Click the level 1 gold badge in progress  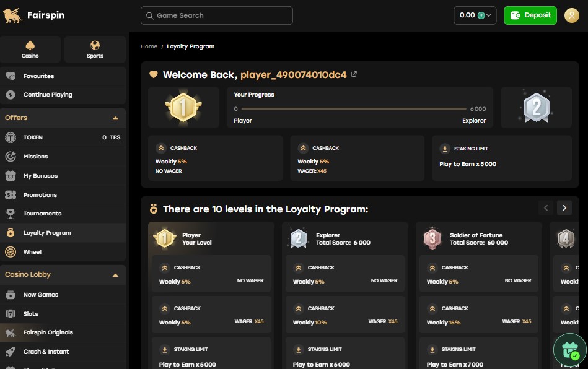tap(183, 108)
